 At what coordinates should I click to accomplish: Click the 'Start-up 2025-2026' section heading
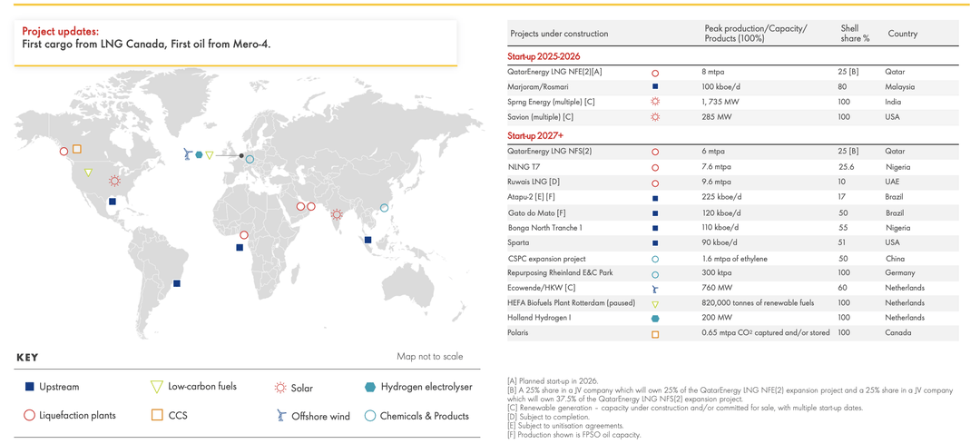(545, 57)
